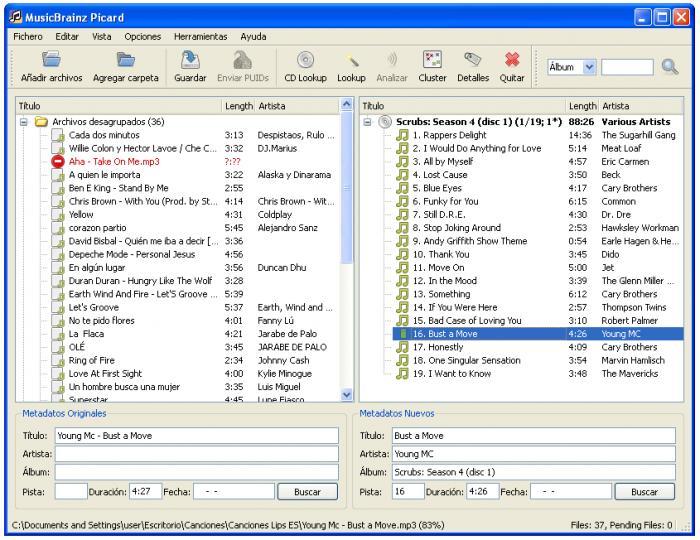This screenshot has width=700, height=540.
Task: Click the Quitar red cross icon
Action: [512, 59]
